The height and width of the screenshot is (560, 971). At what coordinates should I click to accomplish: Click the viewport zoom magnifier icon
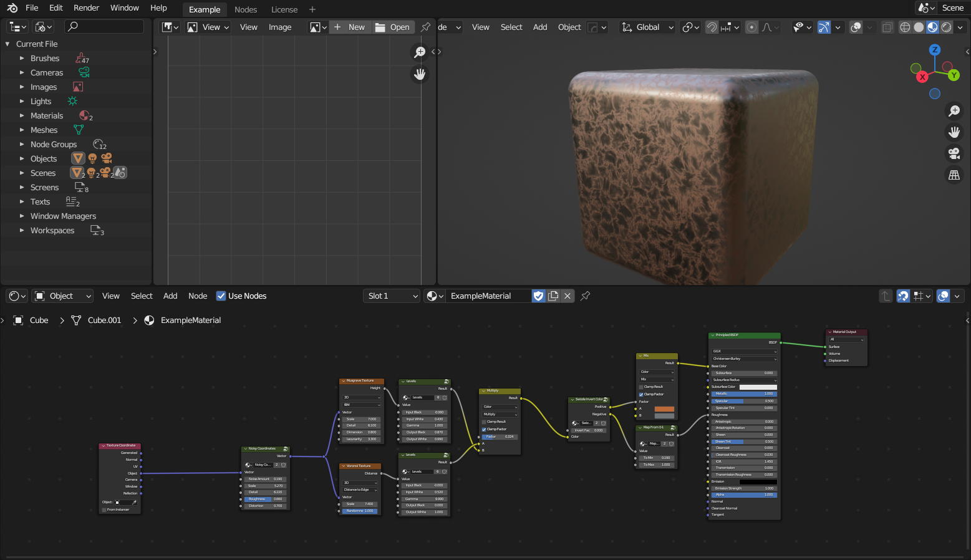pyautogui.click(x=954, y=111)
